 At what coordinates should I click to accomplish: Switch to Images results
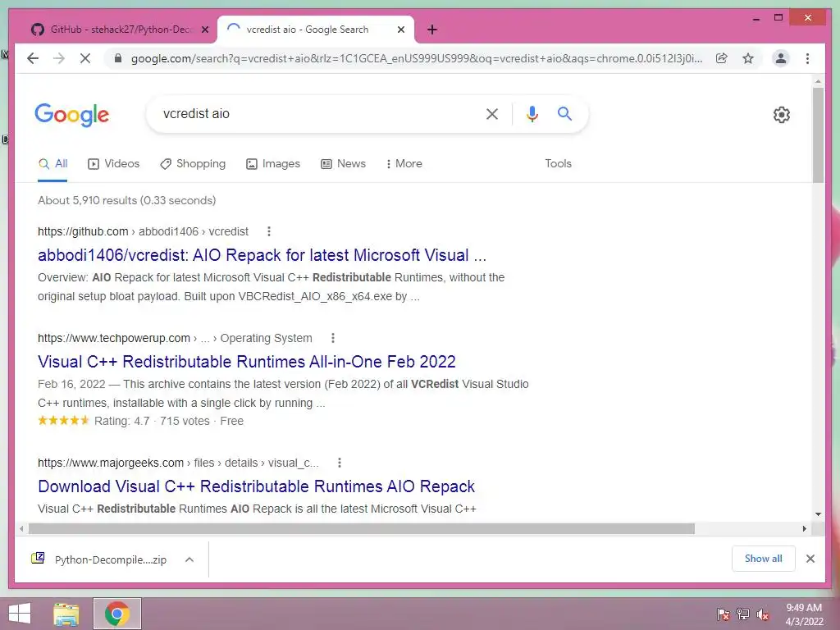273,164
